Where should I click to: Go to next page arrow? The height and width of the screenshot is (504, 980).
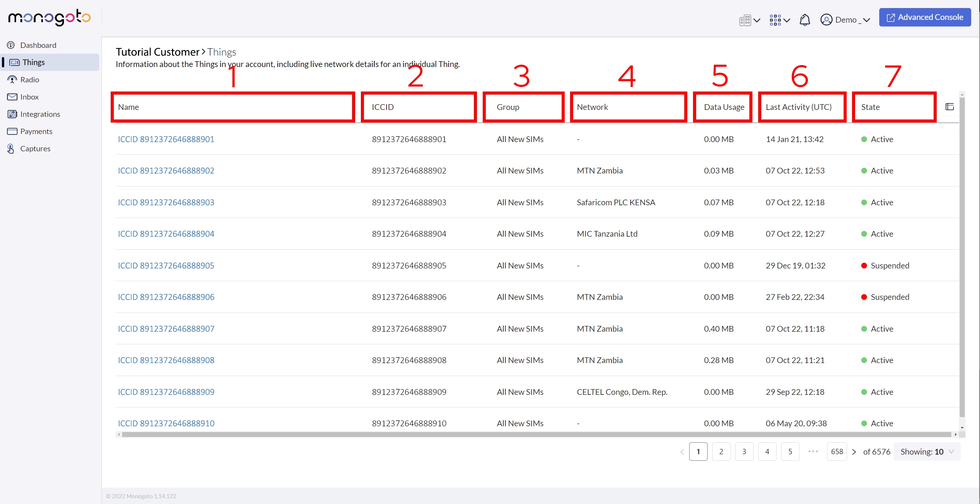point(854,452)
